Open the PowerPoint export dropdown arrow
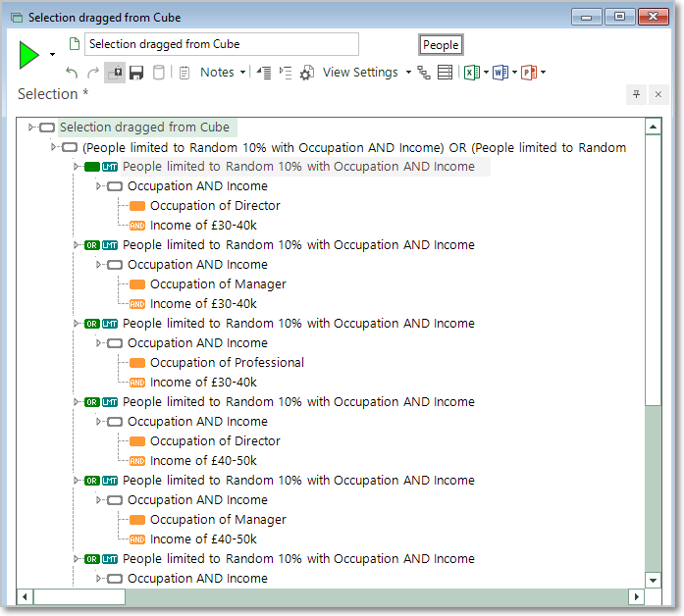Image resolution: width=684 pixels, height=616 pixels. pyautogui.click(x=543, y=73)
